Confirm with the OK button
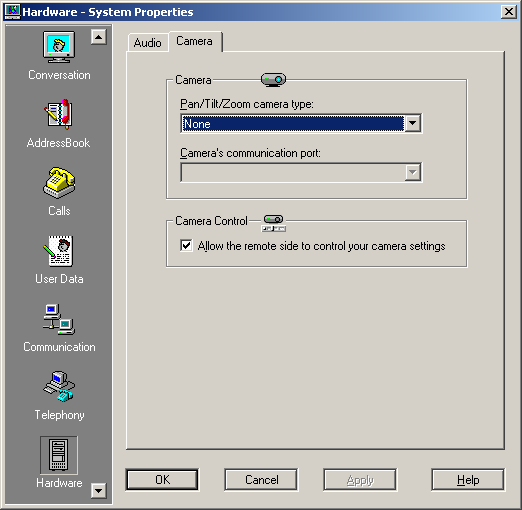 pos(162,480)
